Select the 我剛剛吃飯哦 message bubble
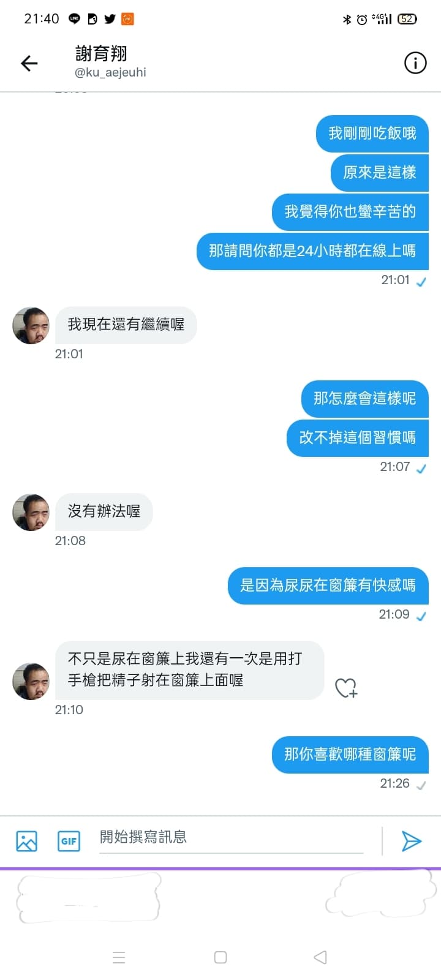This screenshot has width=441, height=980. pyautogui.click(x=372, y=134)
